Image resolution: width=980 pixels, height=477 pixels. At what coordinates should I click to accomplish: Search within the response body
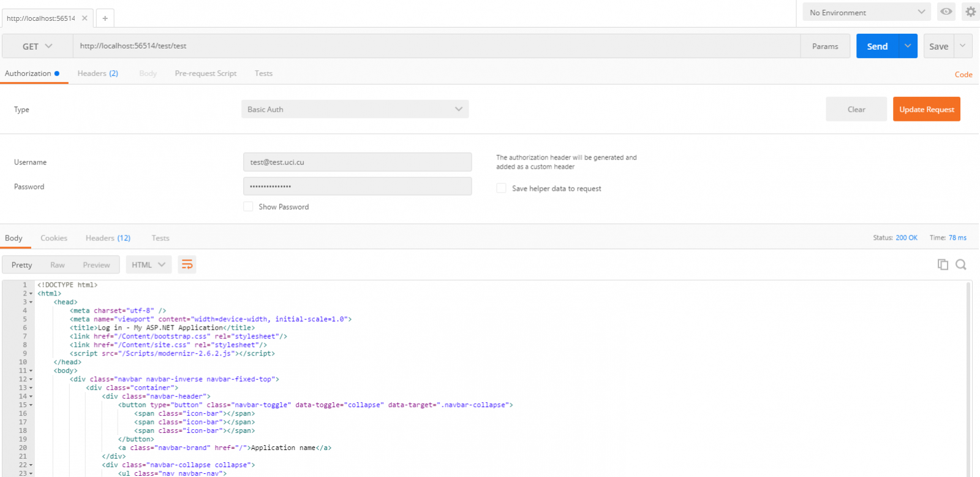pos(961,264)
